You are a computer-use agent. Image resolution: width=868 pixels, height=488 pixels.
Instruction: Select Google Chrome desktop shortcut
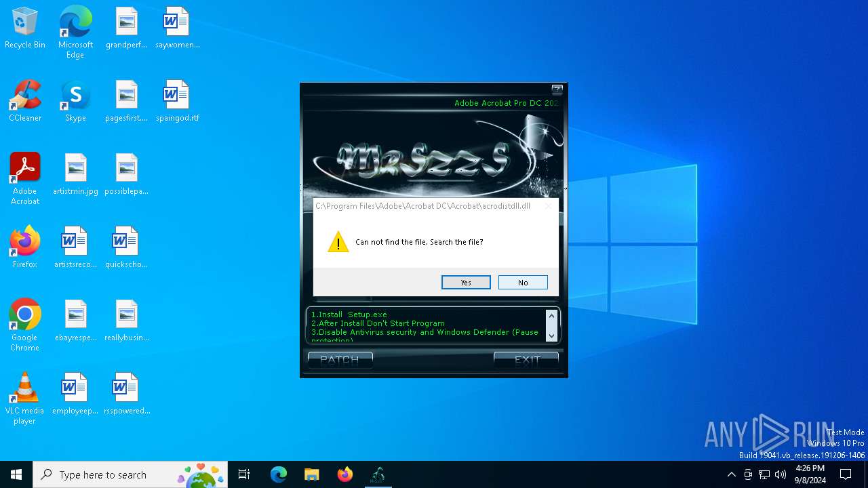tap(25, 325)
